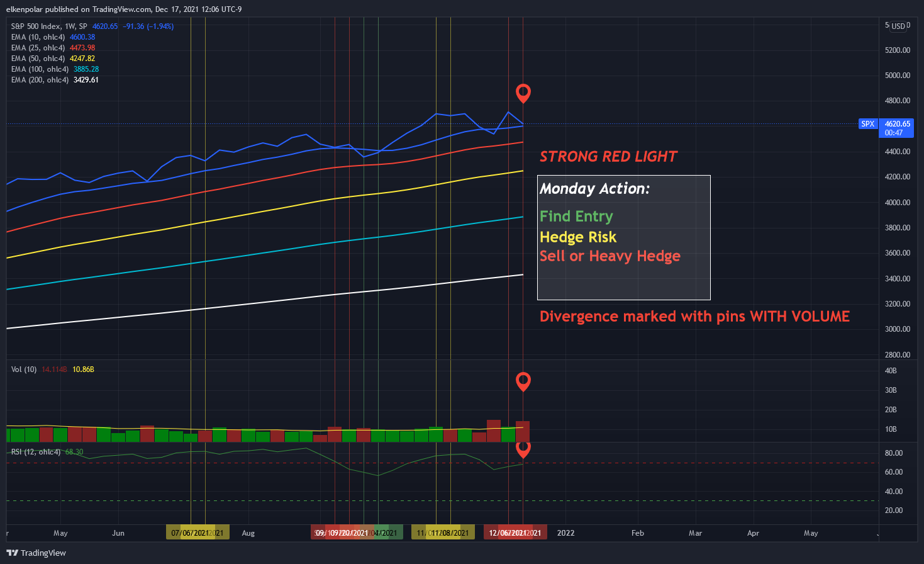Click the STRONG RED LIGHT annotation
The height and width of the screenshot is (564, 924).
[x=608, y=157]
